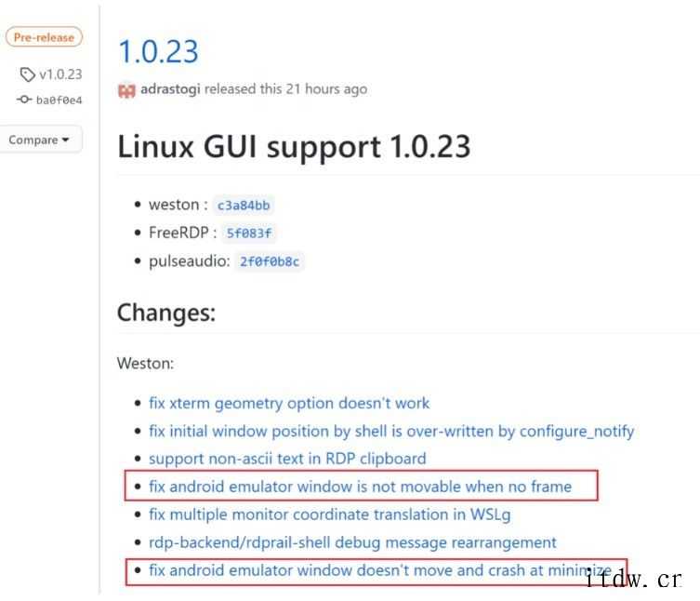Image resolution: width=700 pixels, height=601 pixels.
Task: Click the commit icon beside ba0f0e4
Action: point(24,100)
